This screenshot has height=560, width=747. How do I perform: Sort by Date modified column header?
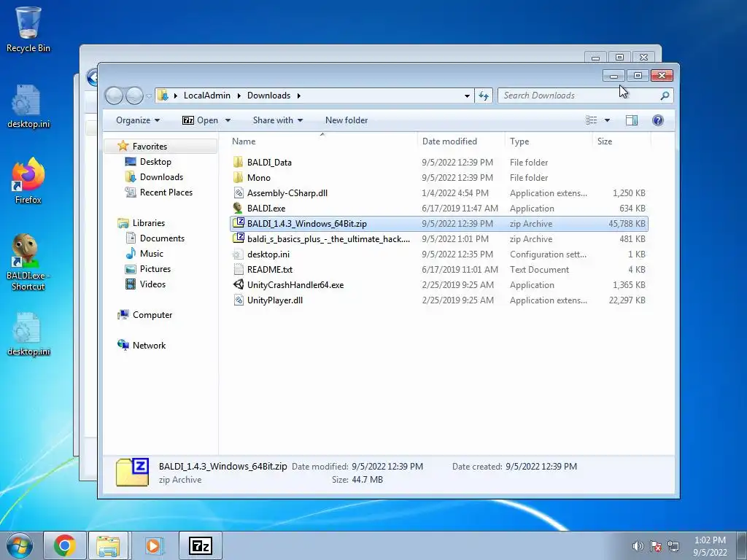[461, 141]
